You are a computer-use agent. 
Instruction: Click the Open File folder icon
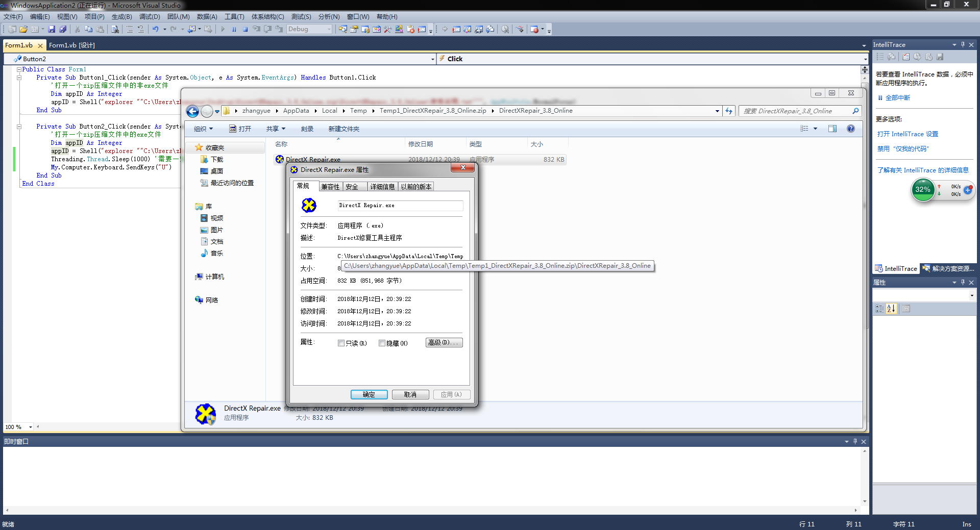[x=23, y=30]
